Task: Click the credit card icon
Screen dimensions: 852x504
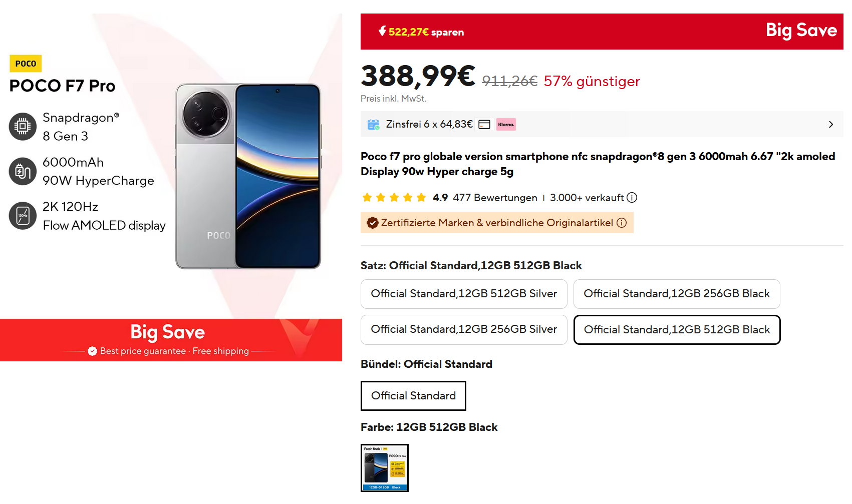Action: [x=484, y=125]
